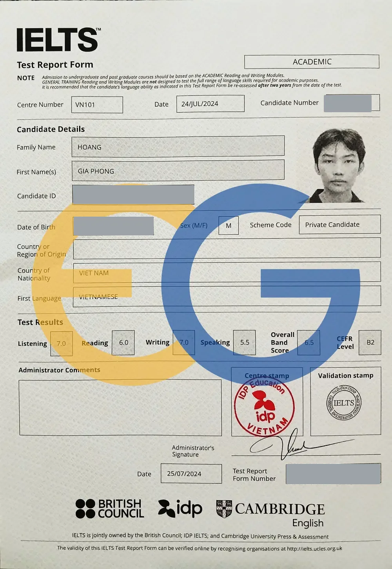The height and width of the screenshot is (569, 392).
Task: Click the Speaking score box 5.5
Action: [245, 343]
